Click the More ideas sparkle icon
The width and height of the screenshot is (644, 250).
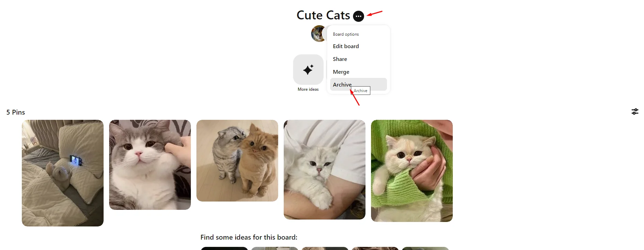[308, 70]
